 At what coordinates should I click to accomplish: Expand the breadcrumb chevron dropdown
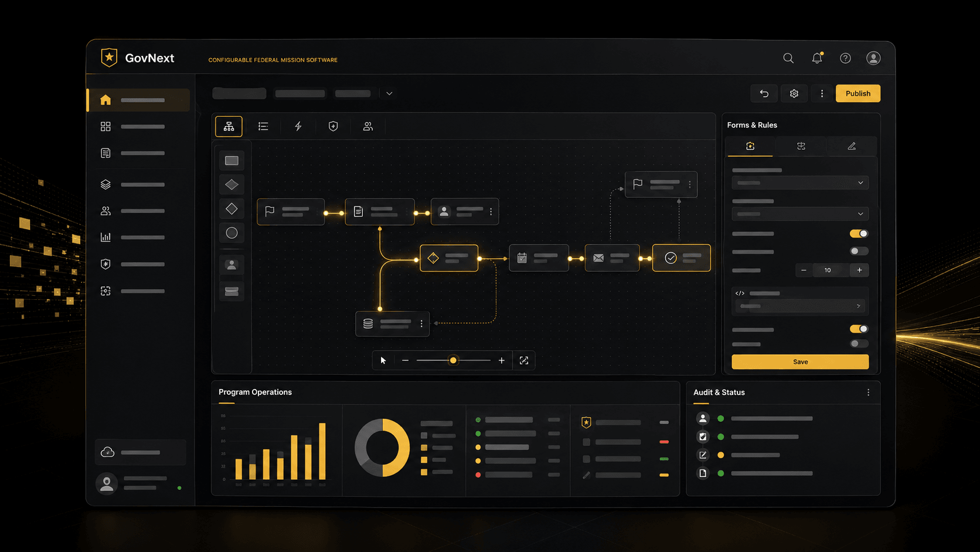coord(389,93)
